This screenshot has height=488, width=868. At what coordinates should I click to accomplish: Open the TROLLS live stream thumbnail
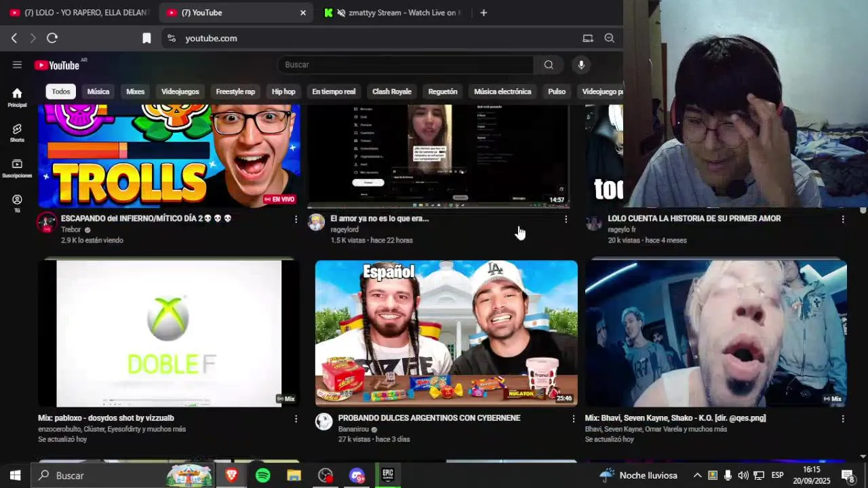[169, 156]
